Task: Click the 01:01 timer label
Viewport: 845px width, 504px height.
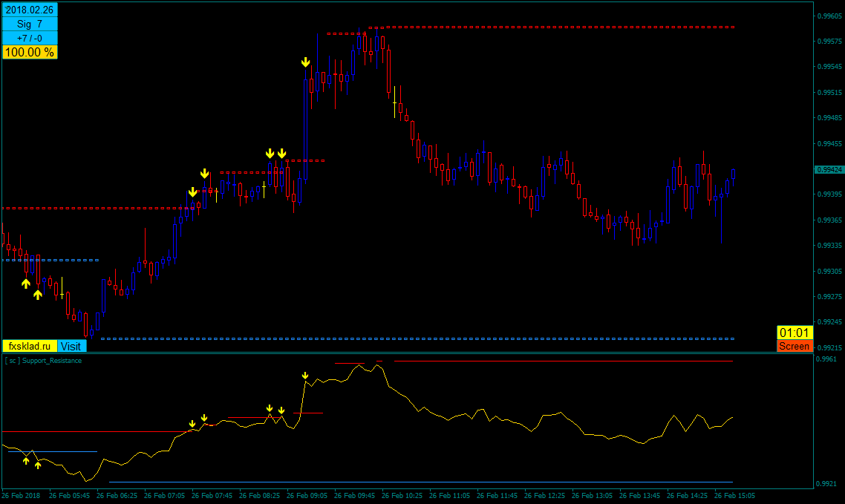Action: pyautogui.click(x=795, y=333)
